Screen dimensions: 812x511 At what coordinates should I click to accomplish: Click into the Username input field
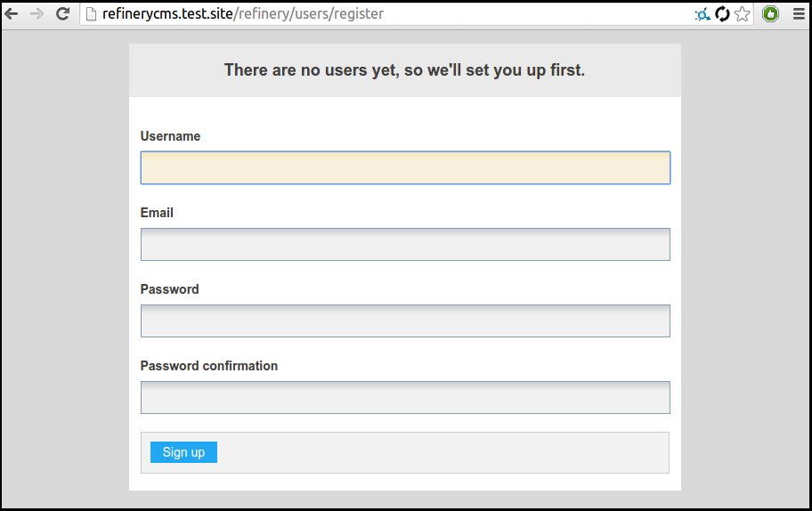point(405,168)
